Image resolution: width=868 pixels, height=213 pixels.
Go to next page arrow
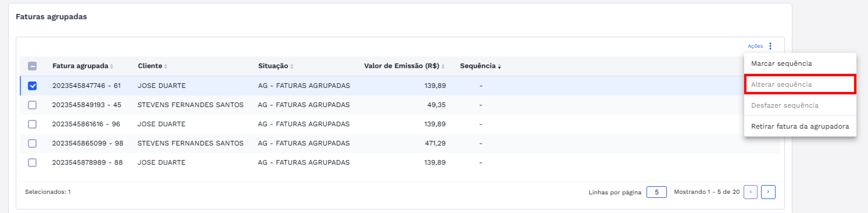[x=768, y=192]
